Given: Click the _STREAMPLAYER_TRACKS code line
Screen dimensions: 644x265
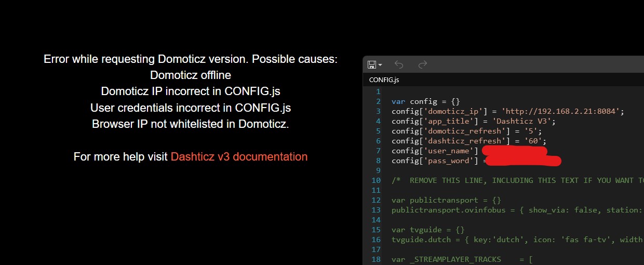Looking at the screenshot, I should tap(462, 259).
